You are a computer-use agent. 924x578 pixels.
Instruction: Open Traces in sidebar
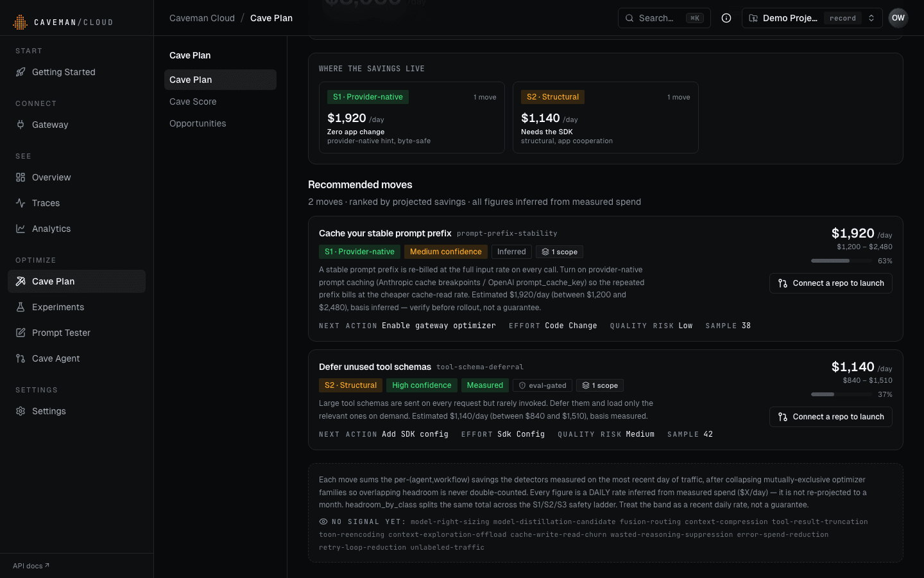tap(77, 203)
